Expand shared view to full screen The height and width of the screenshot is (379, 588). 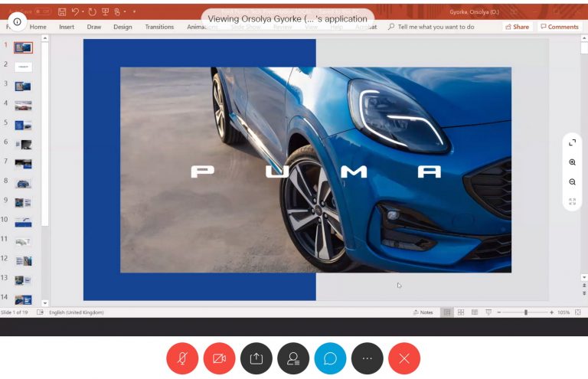[x=572, y=142]
